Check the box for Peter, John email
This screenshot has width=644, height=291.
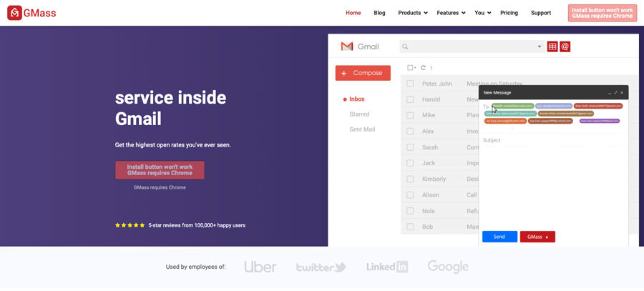[x=410, y=84]
